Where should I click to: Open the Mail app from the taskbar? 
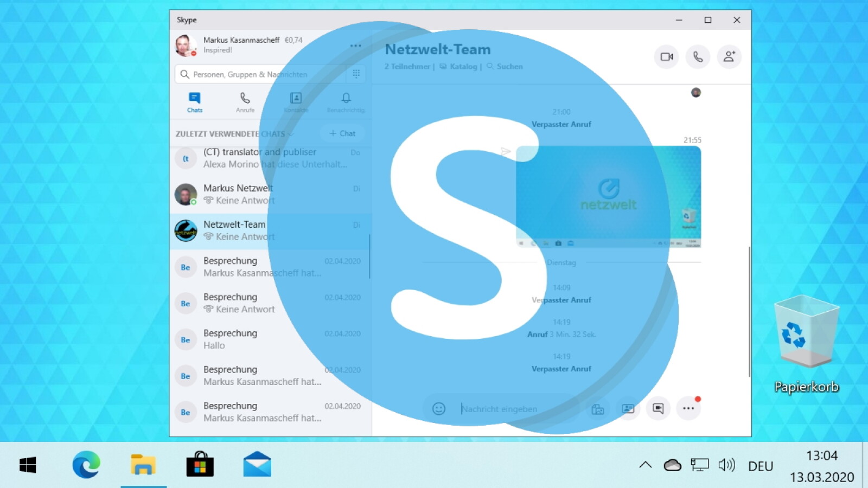[257, 465]
